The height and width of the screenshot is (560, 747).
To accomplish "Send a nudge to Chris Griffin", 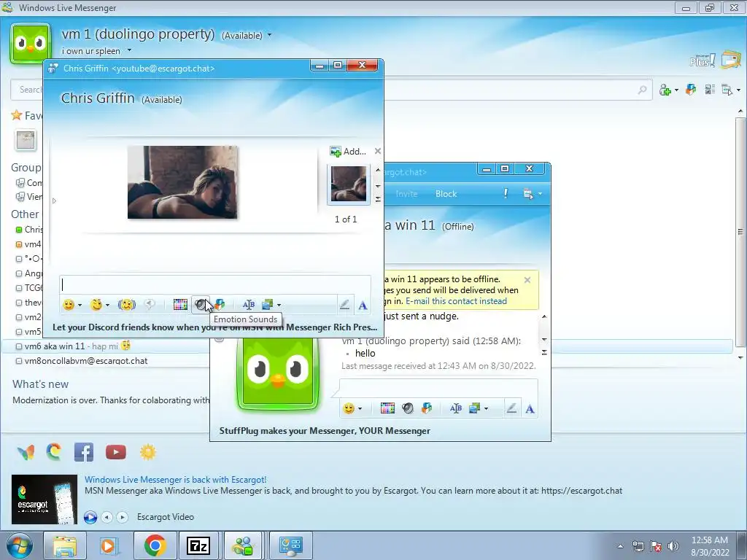I will tap(127, 305).
